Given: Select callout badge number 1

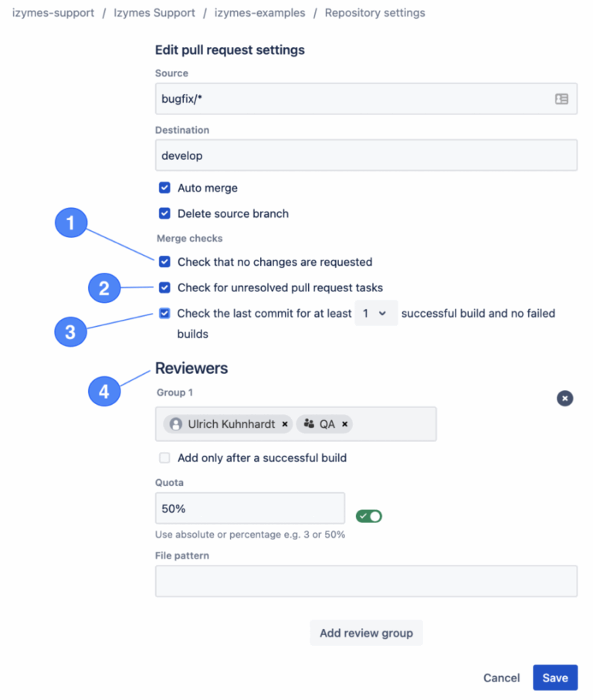Looking at the screenshot, I should pos(70,223).
